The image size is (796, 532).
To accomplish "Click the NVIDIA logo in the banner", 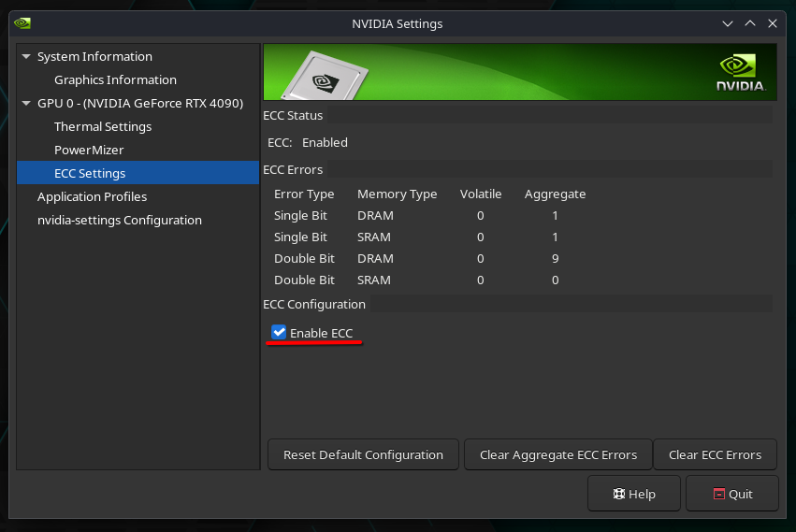I will (740, 73).
